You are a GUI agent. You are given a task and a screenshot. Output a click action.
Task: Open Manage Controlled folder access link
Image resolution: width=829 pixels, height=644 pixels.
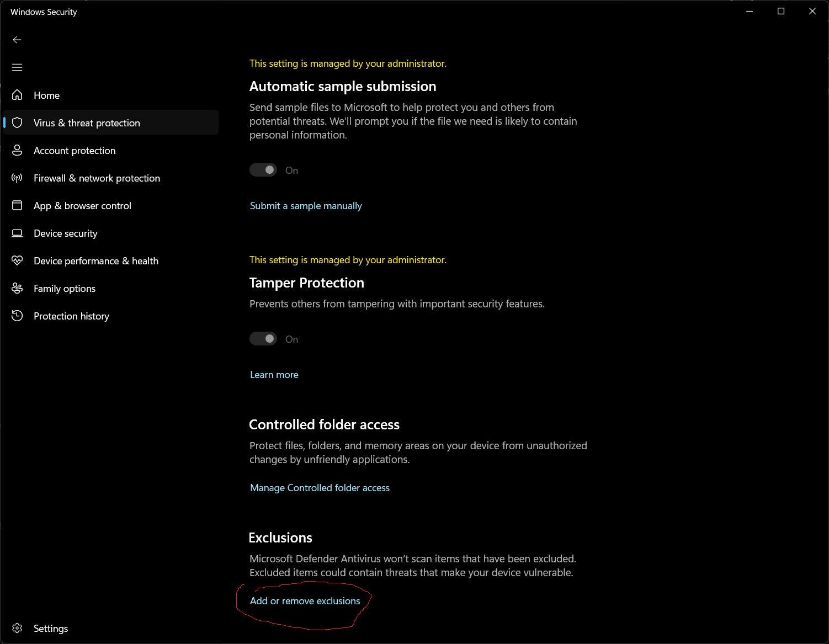pos(320,488)
